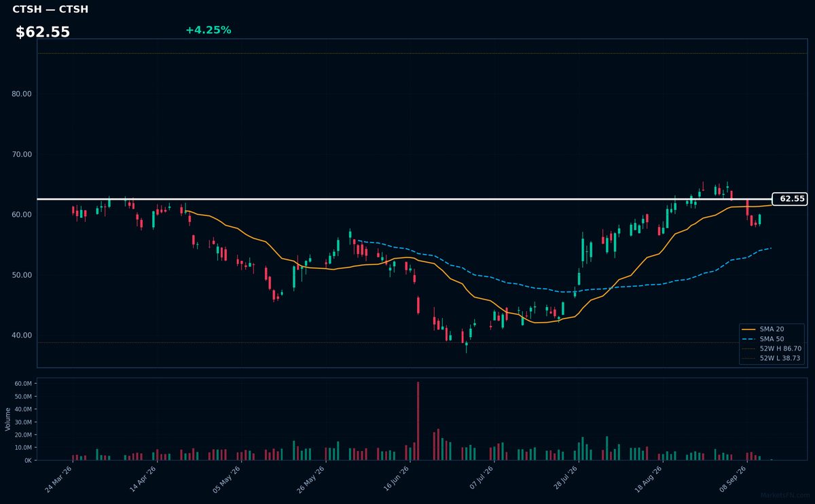This screenshot has width=815, height=504.
Task: Click the Volume axis title
Action: [8, 419]
